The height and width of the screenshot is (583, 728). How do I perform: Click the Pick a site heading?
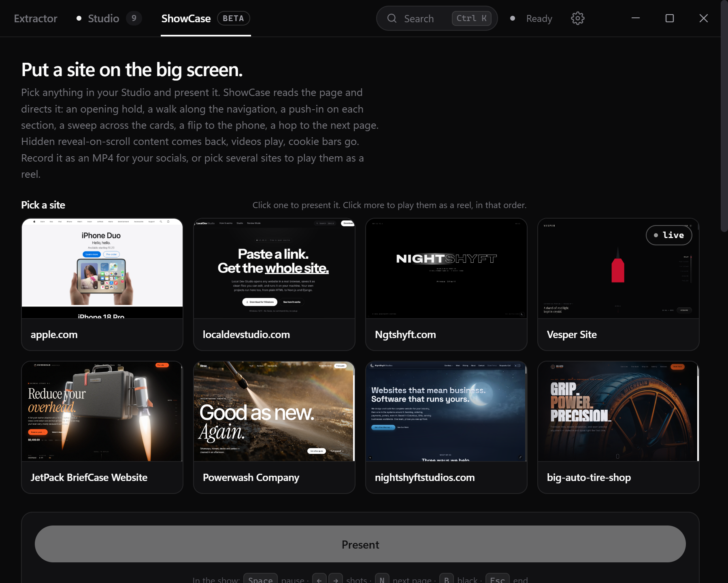point(43,205)
